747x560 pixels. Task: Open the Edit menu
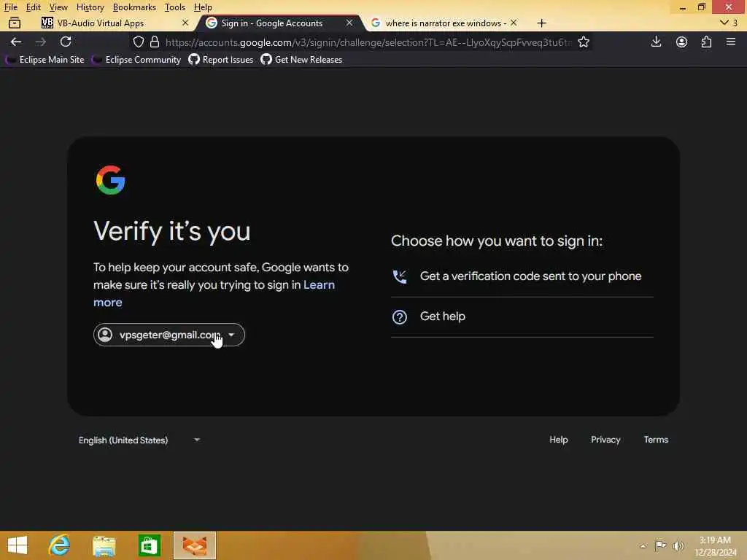click(33, 7)
